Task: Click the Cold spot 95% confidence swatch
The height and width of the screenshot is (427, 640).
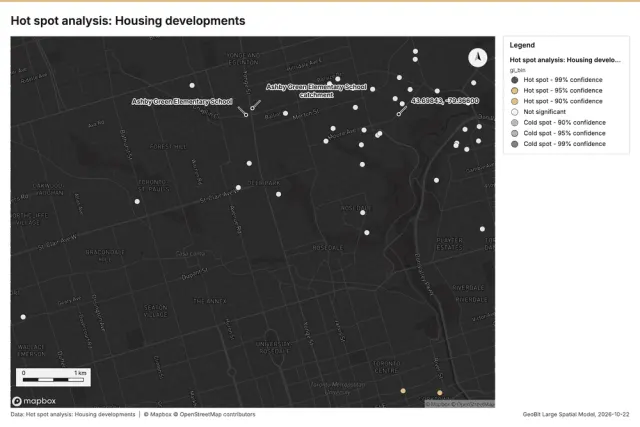Action: (514, 133)
